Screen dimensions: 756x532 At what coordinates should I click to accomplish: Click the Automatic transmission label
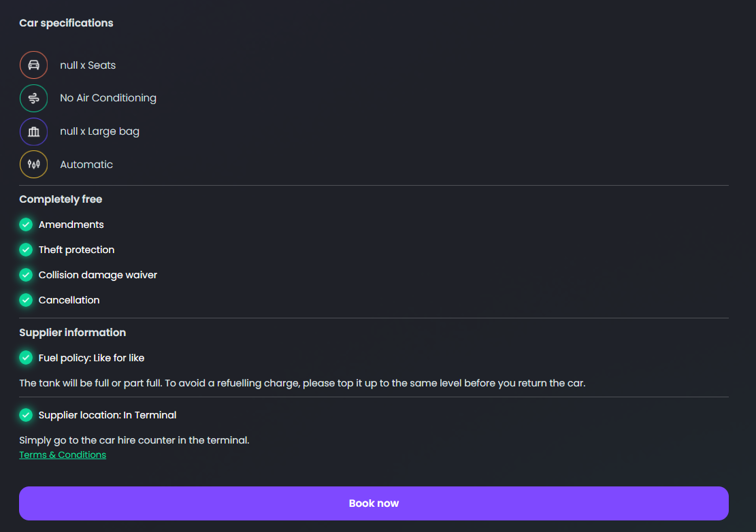click(86, 165)
